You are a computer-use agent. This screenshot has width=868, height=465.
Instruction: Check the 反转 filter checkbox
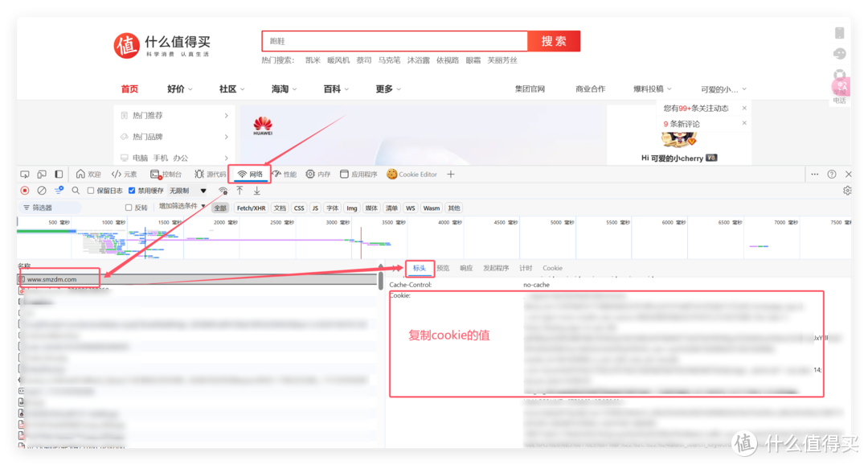(127, 207)
